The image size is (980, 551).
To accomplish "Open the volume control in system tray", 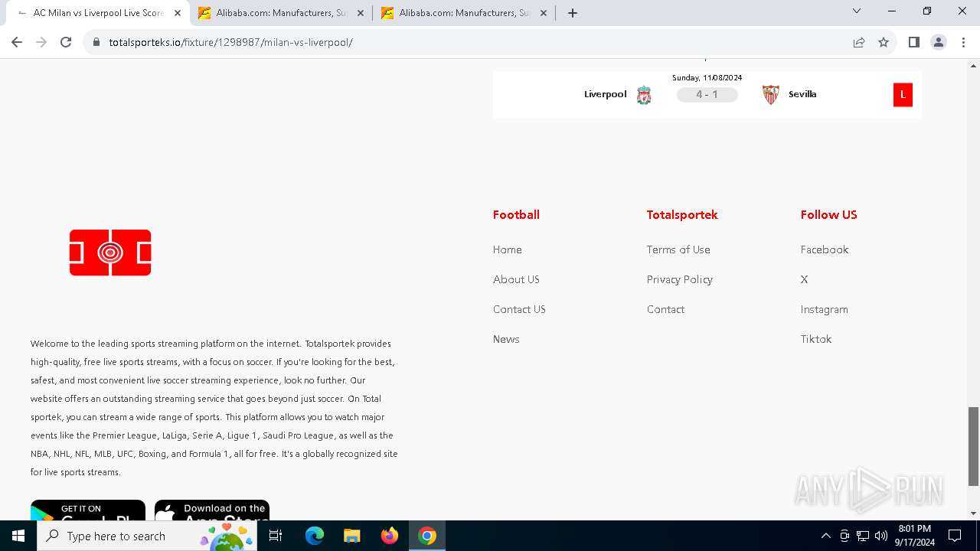I will tap(881, 536).
